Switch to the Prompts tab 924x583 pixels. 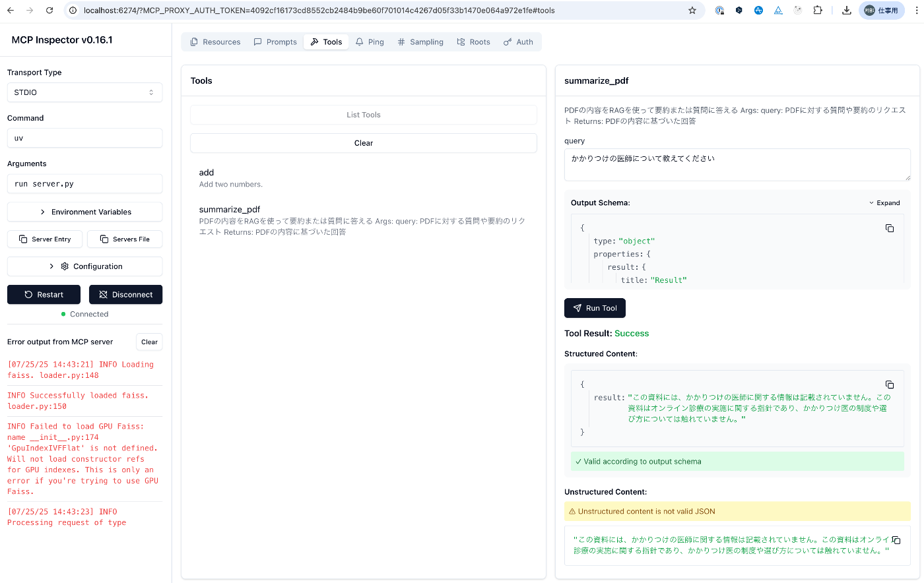[275, 42]
